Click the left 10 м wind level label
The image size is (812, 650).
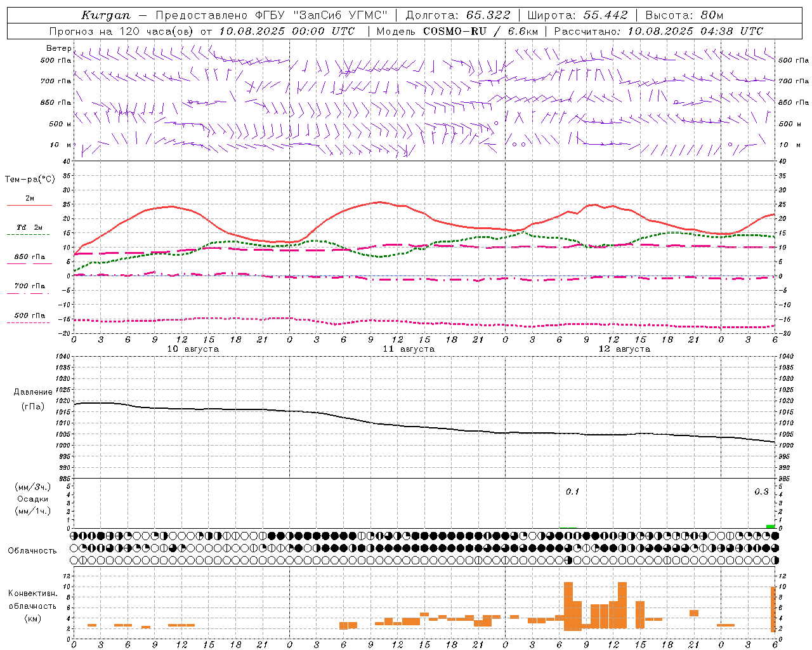[60, 145]
